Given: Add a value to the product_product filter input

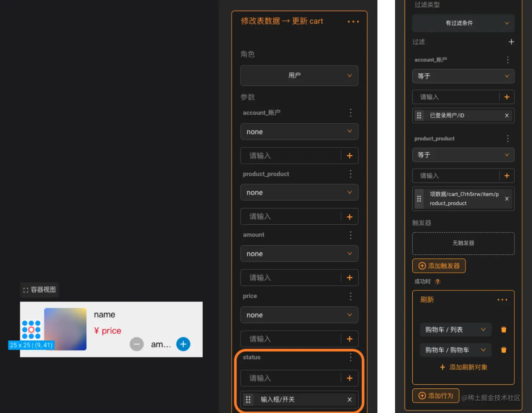Looking at the screenshot, I should click(x=507, y=176).
